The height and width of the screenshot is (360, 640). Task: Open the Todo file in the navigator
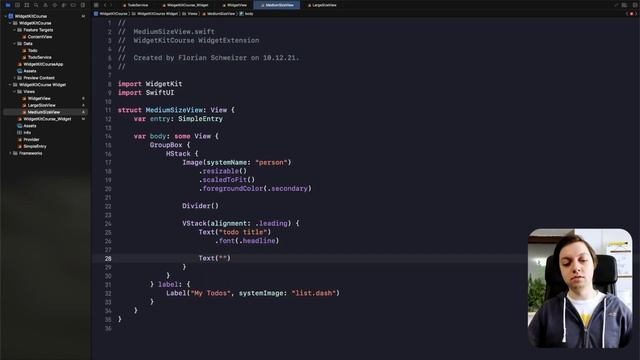pyautogui.click(x=32, y=51)
